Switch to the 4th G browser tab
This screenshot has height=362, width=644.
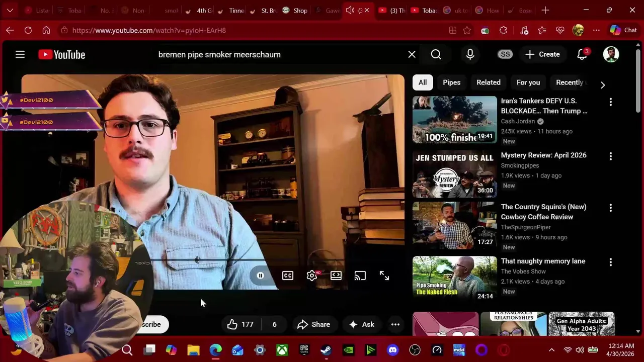click(x=199, y=10)
